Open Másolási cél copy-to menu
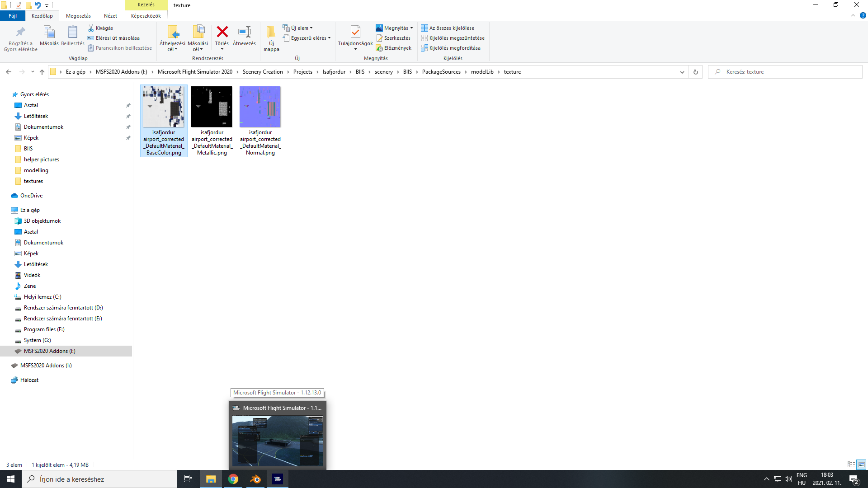Image resolution: width=868 pixels, height=488 pixels. coord(198,38)
